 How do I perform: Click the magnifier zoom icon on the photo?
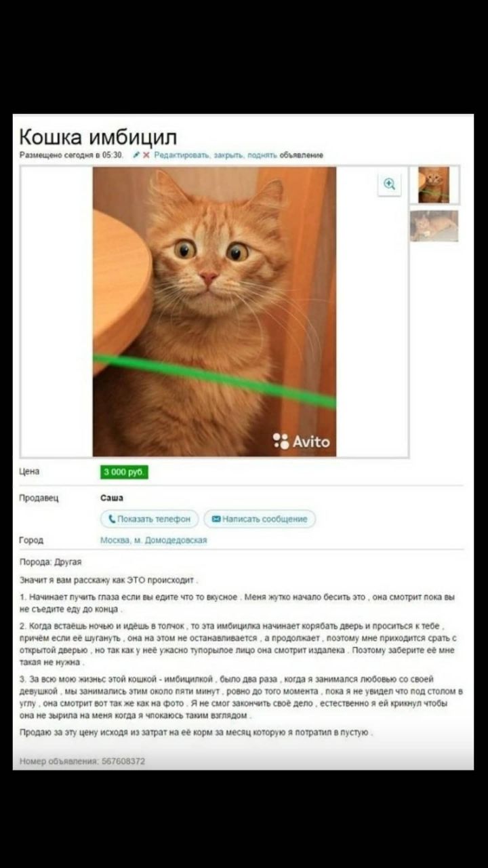(390, 184)
